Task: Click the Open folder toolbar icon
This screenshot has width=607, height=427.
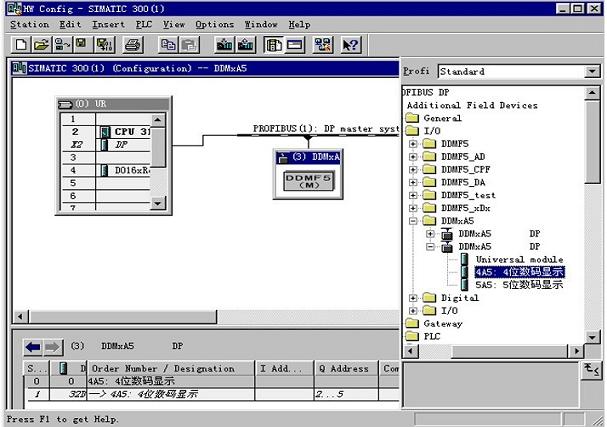Action: click(x=41, y=45)
